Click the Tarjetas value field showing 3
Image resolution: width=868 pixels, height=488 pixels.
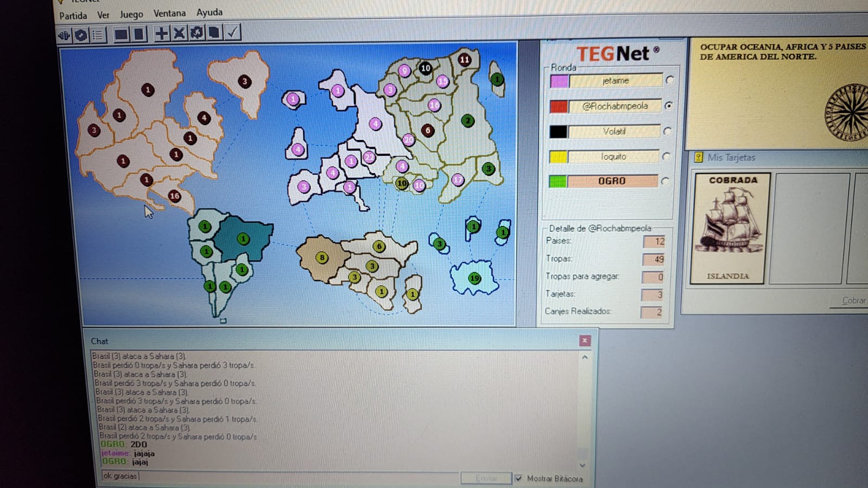point(651,295)
